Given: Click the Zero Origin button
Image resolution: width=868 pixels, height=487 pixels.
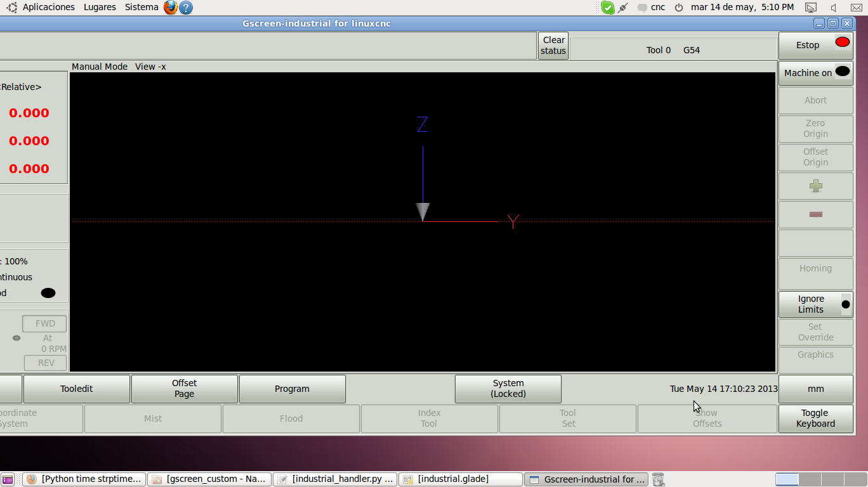Looking at the screenshot, I should [x=815, y=129].
